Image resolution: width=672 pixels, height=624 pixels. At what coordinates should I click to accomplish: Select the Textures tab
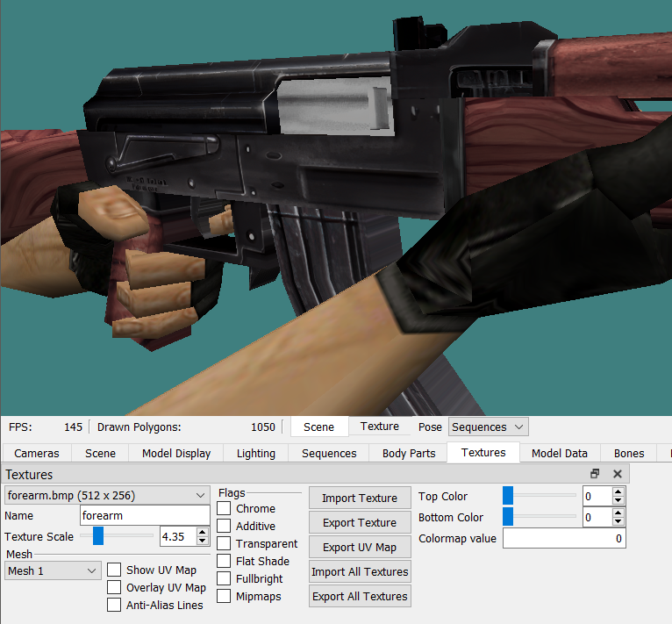tap(483, 453)
